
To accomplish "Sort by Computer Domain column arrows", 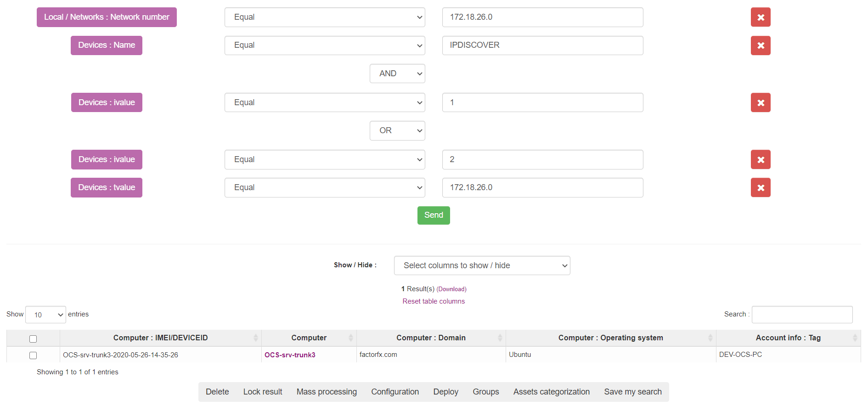I will coord(500,338).
